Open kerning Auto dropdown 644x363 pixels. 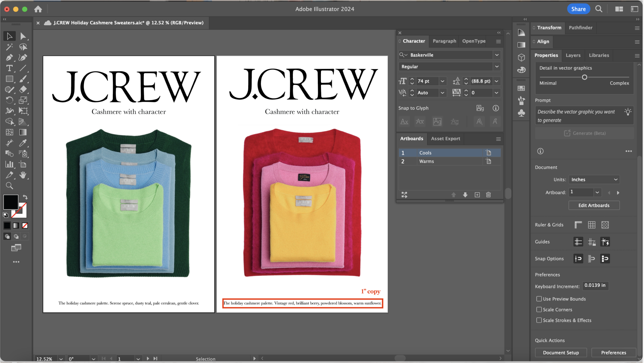coord(443,93)
